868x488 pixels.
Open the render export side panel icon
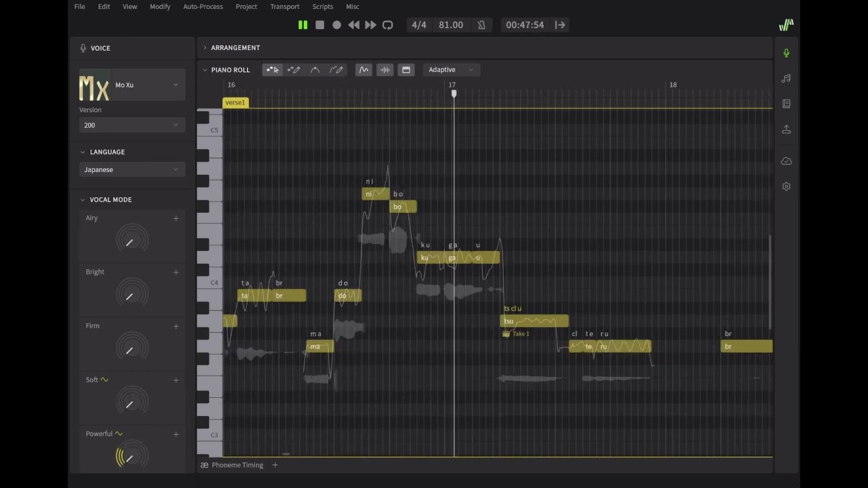point(787,129)
